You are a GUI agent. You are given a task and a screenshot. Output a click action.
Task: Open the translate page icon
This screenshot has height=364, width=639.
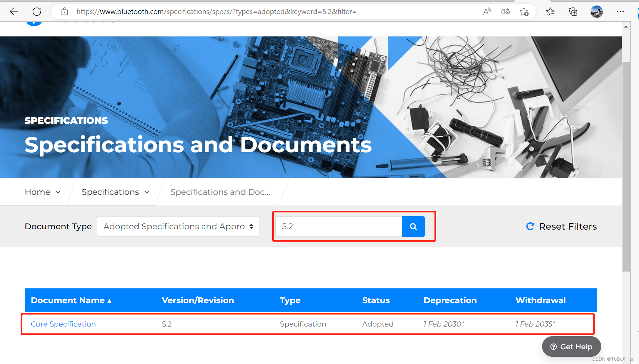tap(505, 12)
